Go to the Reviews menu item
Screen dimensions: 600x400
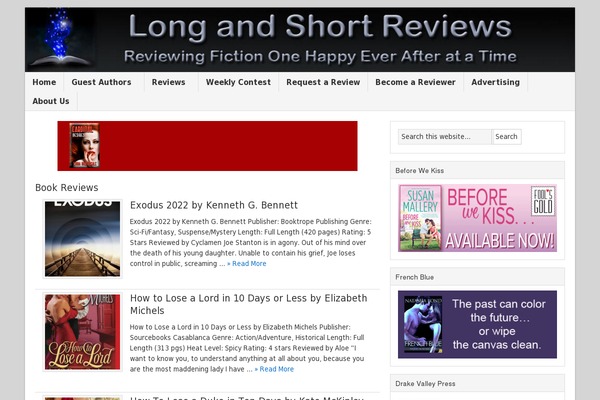coord(168,82)
